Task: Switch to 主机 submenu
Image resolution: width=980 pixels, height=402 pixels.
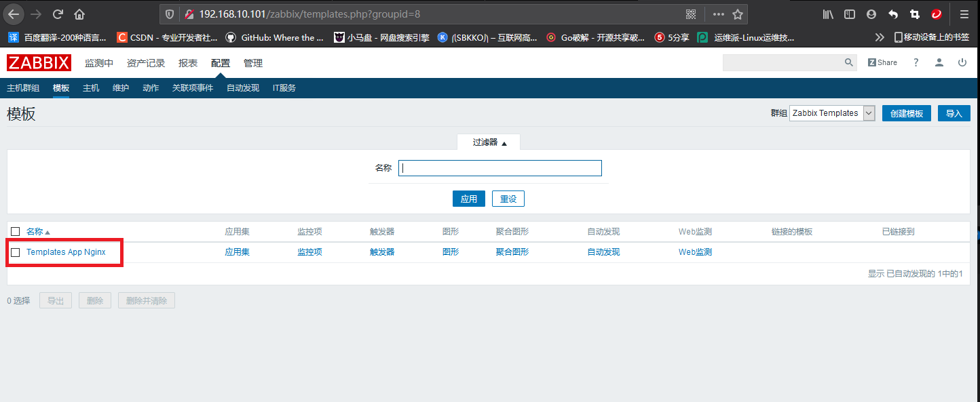Action: (x=91, y=88)
